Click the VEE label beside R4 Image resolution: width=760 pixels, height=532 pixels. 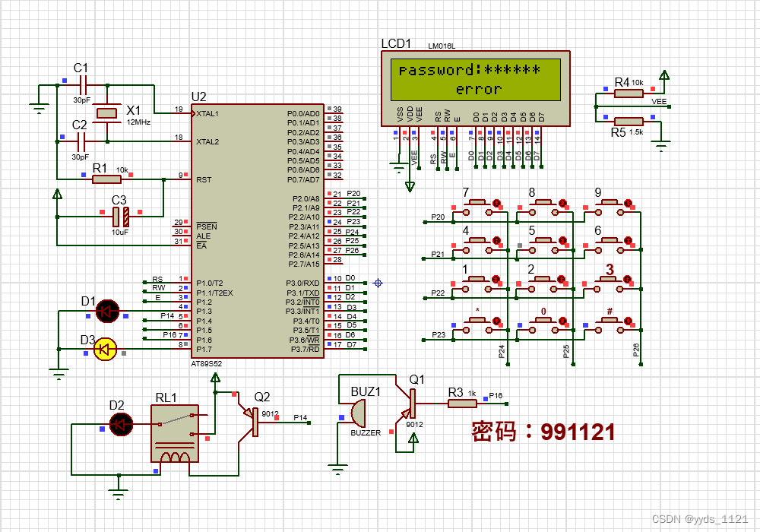pos(659,101)
